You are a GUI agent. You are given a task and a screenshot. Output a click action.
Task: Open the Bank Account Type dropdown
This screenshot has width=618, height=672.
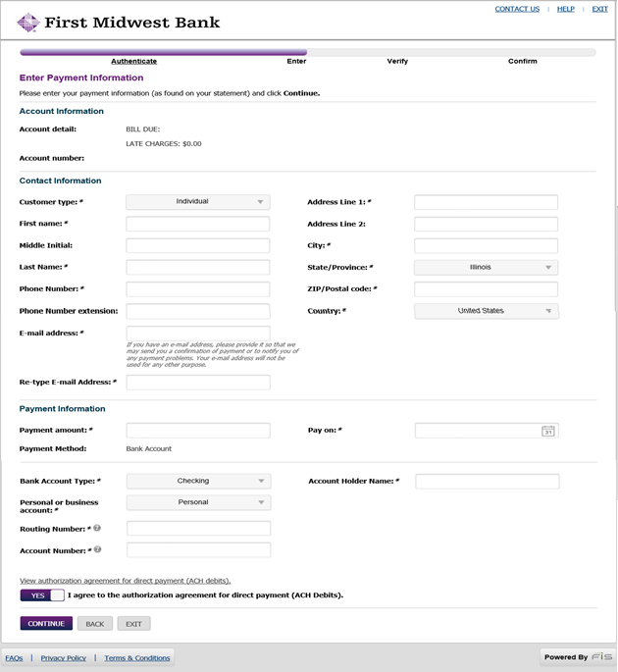[x=198, y=481]
